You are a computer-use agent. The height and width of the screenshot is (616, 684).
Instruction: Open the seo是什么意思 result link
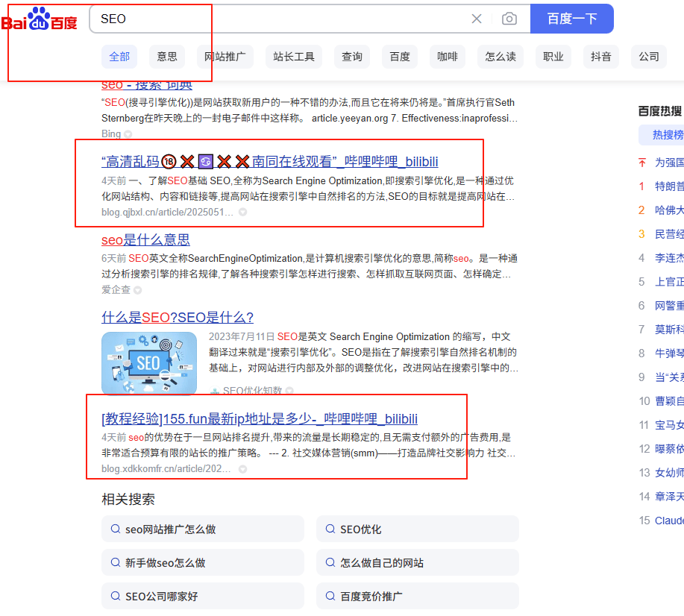[x=145, y=239]
